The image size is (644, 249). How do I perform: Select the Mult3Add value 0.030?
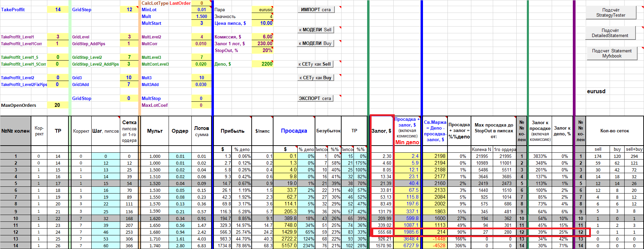[201, 84]
